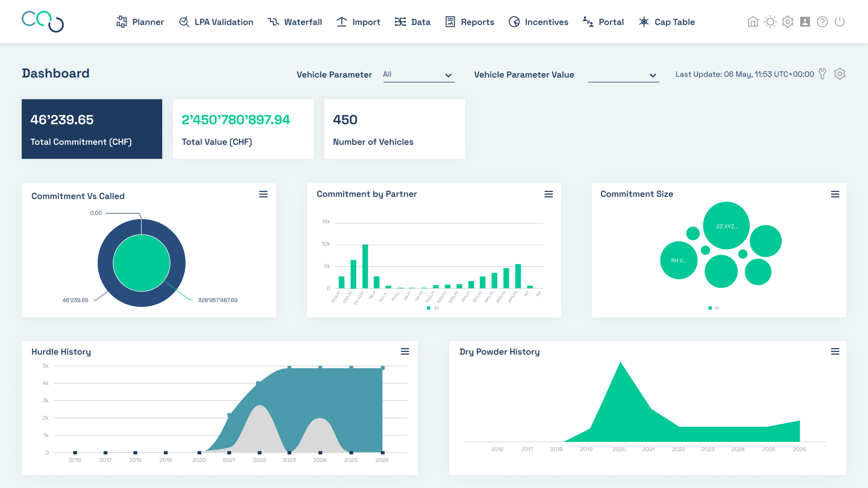Expand the Vehicle Parameter dropdown
Screen dimensions: 868x488
tap(419, 75)
